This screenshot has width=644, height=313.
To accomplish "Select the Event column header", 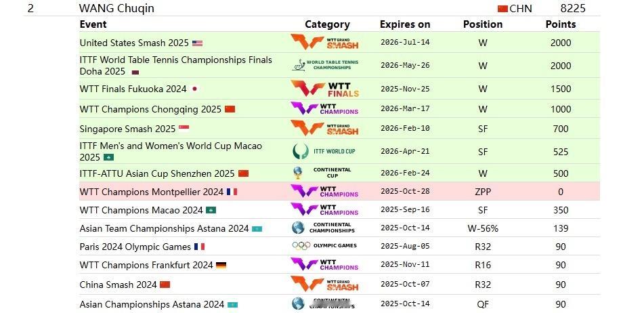I will point(93,24).
